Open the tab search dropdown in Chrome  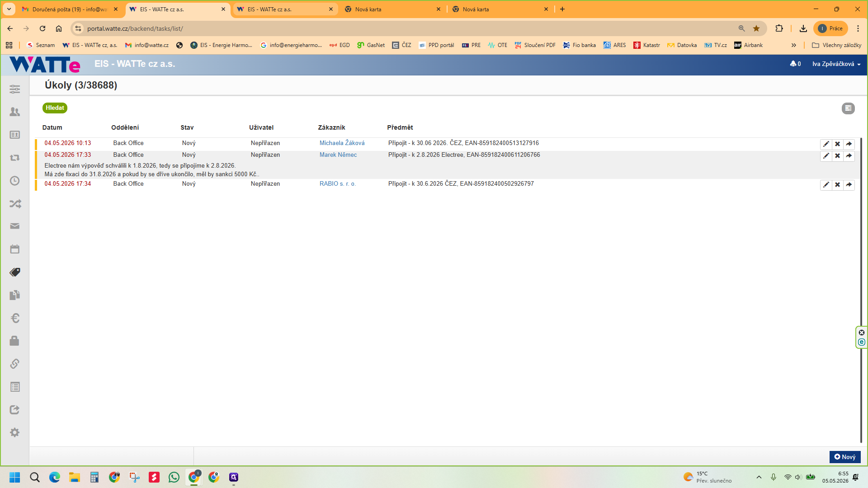tap(9, 9)
